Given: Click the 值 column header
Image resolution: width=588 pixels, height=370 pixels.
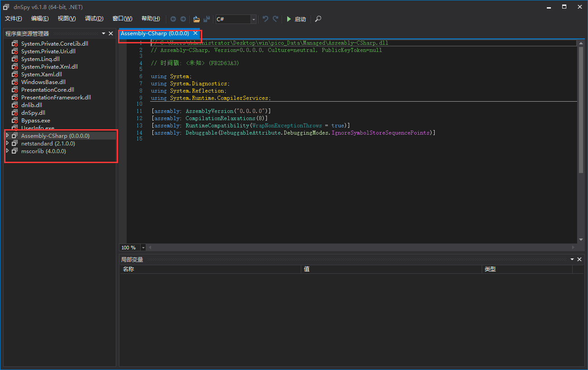Looking at the screenshot, I should click(392, 269).
